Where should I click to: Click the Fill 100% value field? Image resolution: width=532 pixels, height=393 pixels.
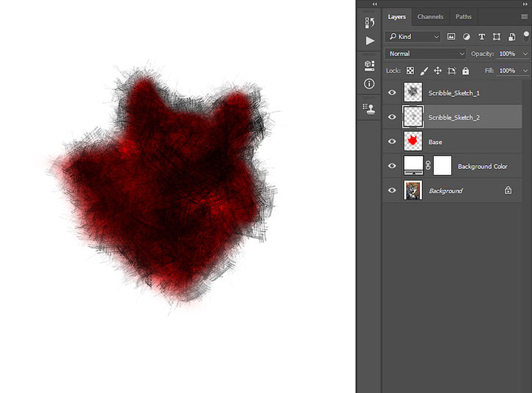[507, 71]
